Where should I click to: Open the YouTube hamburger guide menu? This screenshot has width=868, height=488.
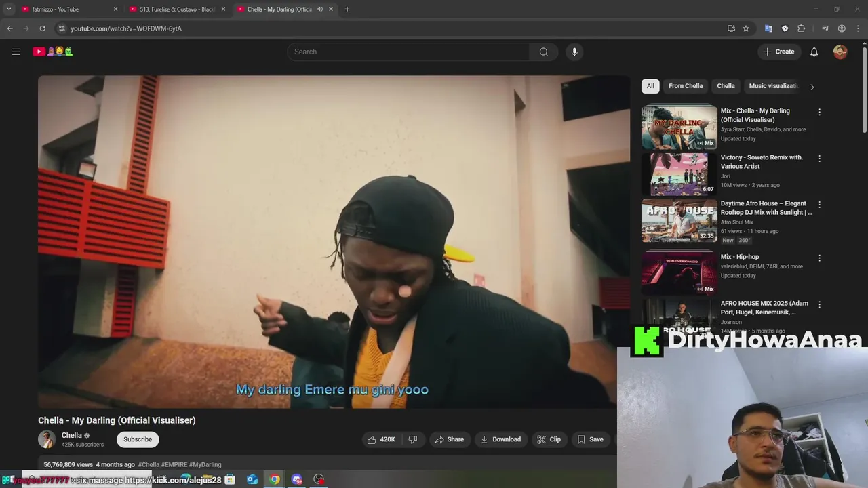[16, 52]
